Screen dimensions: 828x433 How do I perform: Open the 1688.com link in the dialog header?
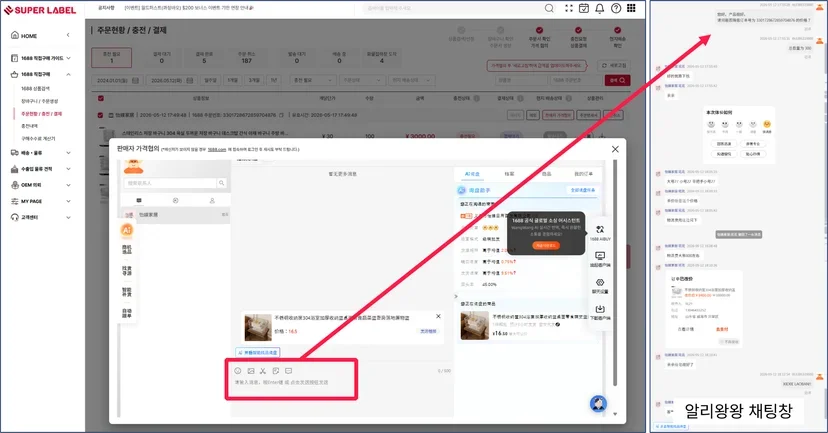(217, 149)
